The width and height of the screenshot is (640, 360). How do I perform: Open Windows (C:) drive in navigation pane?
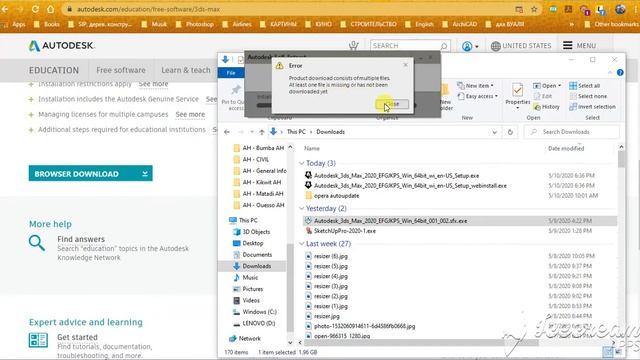(x=255, y=312)
